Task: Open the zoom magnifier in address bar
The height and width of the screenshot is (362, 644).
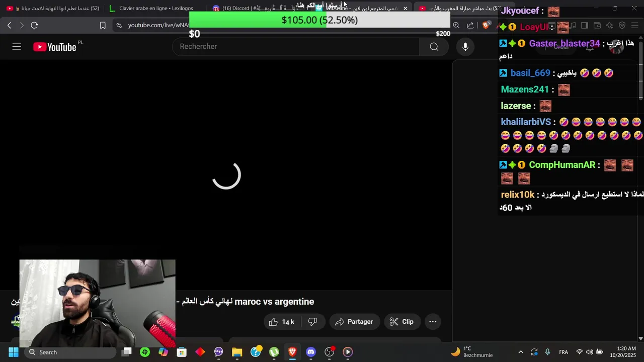Action: click(x=456, y=25)
